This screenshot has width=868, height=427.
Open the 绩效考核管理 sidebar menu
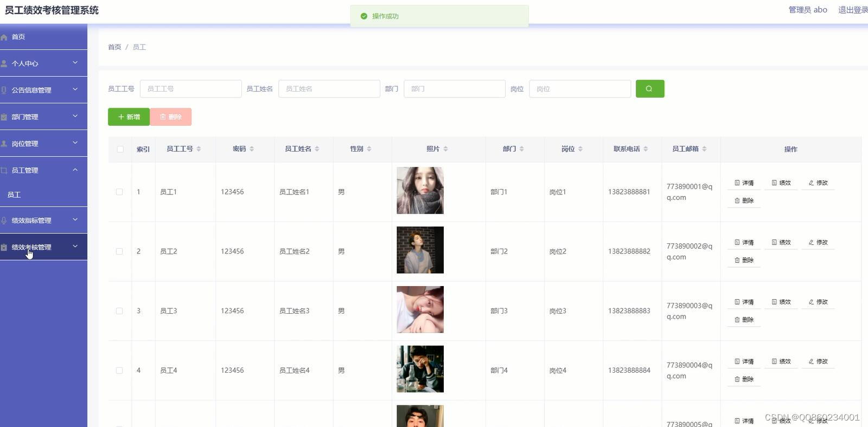(x=43, y=247)
